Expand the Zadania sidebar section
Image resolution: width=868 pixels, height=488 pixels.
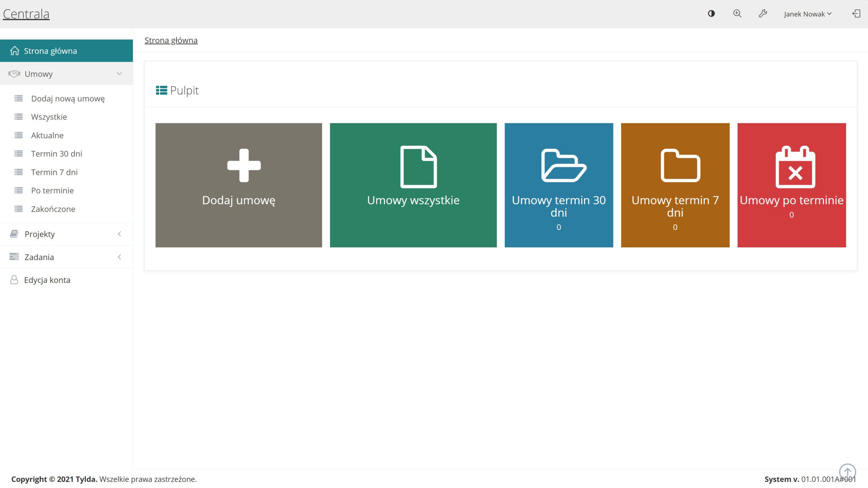66,257
